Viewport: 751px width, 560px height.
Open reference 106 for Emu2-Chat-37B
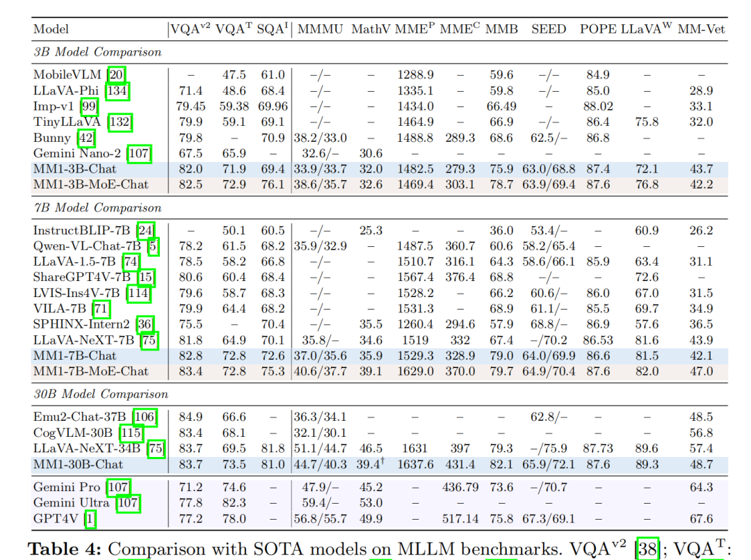point(145,417)
